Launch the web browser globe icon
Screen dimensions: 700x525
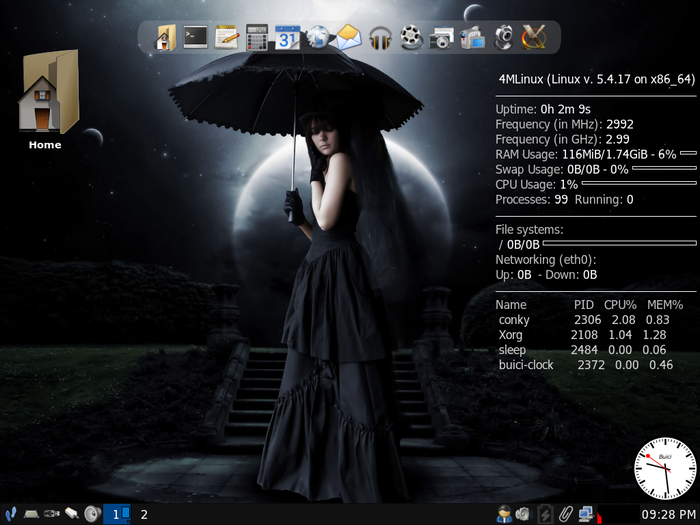coord(318,37)
